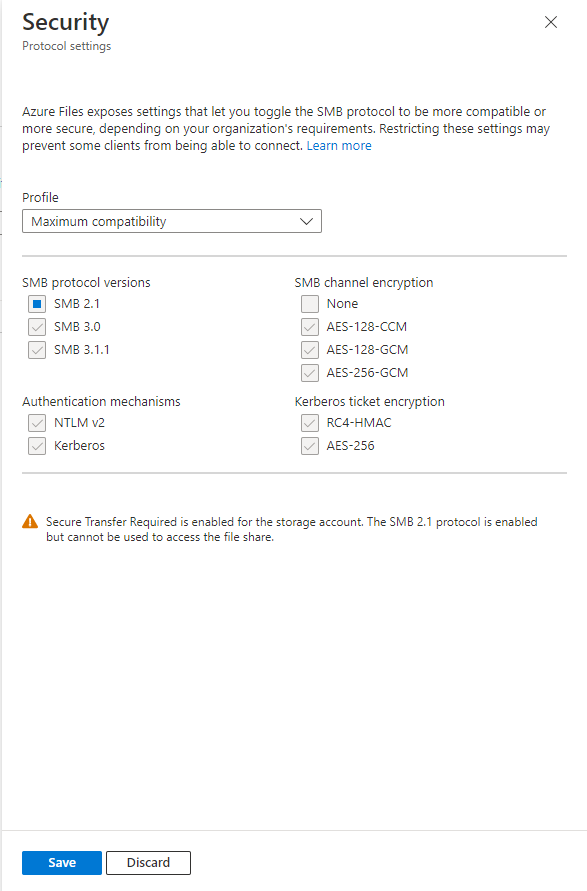
Task: Click the warning triangle icon
Action: click(x=29, y=521)
